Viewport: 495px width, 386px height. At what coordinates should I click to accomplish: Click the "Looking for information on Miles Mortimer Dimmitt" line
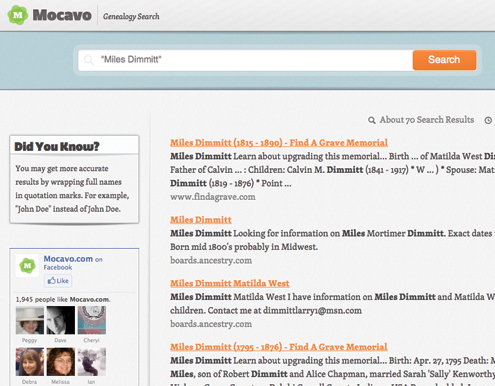(x=332, y=233)
